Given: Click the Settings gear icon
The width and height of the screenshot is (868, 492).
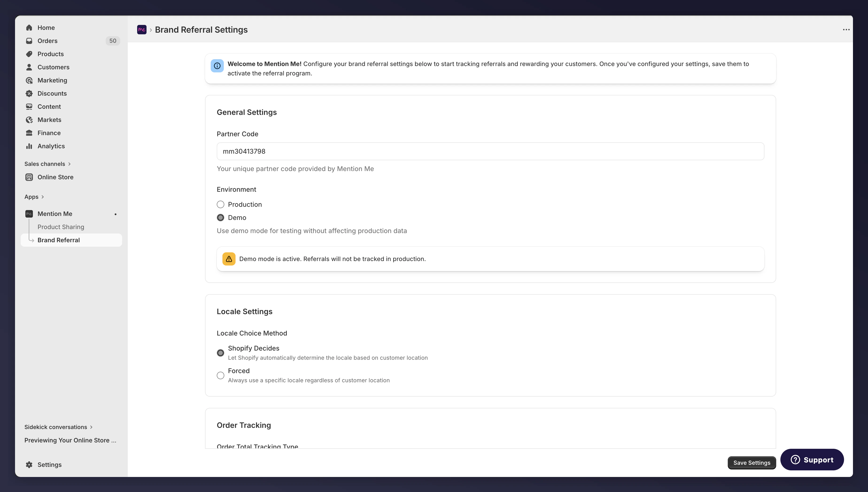Looking at the screenshot, I should 29,465.
